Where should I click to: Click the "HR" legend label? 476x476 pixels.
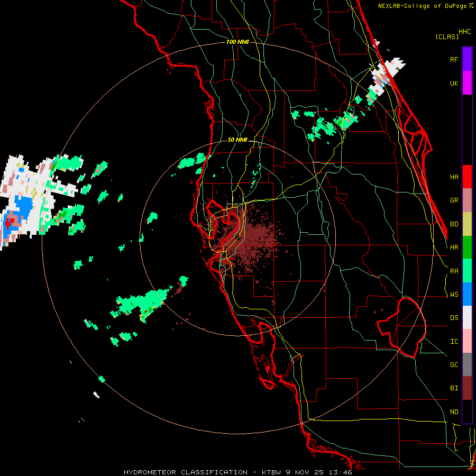coord(454,248)
